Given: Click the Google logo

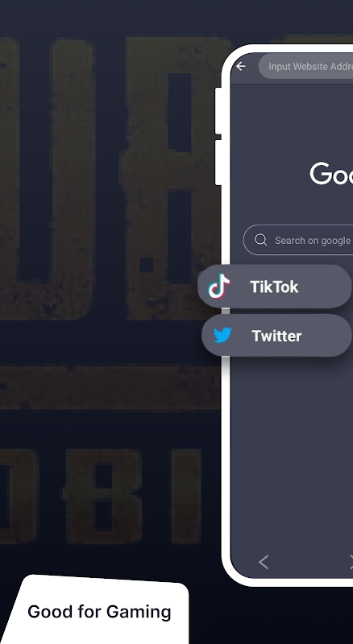Looking at the screenshot, I should pos(331,173).
